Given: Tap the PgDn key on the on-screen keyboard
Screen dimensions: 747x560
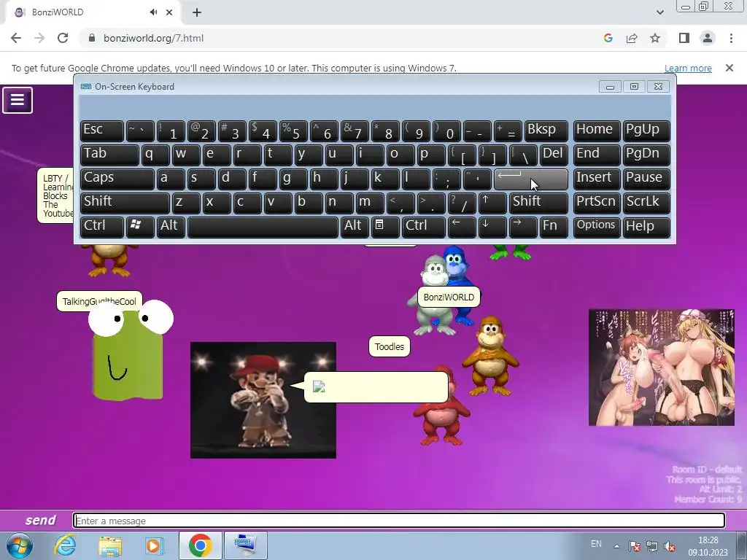Looking at the screenshot, I should pyautogui.click(x=646, y=155).
